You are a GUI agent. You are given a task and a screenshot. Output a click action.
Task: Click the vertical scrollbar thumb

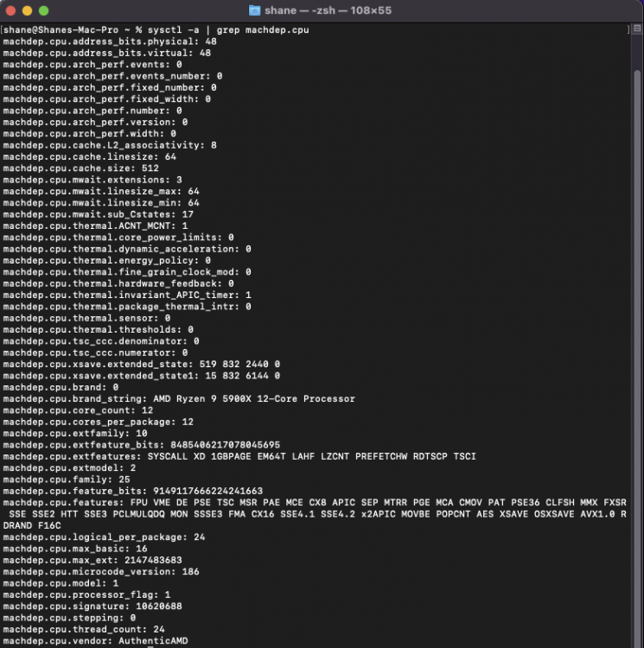click(x=637, y=359)
